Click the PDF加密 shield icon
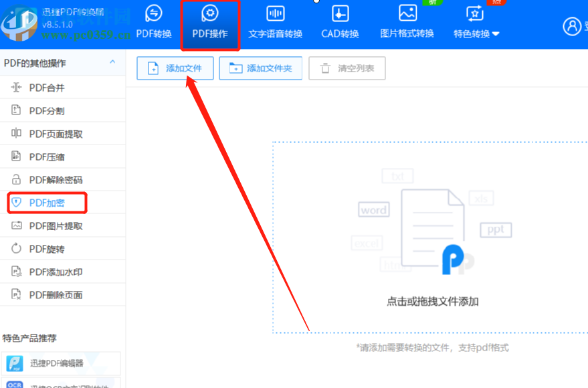The image size is (588, 388). pos(16,203)
